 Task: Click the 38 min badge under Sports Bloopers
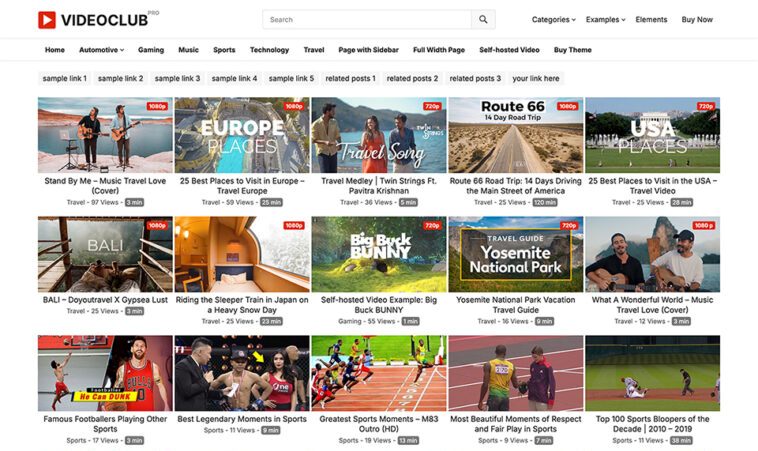pos(681,440)
